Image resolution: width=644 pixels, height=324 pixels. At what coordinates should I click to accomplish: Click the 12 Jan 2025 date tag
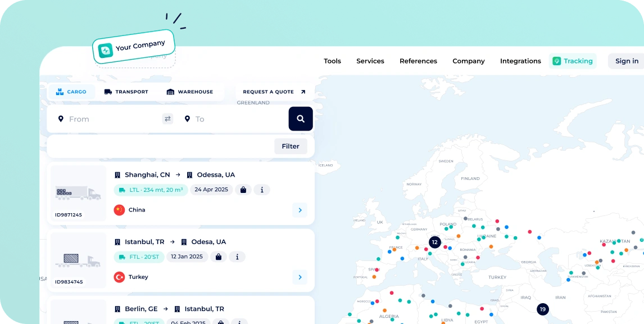(187, 257)
